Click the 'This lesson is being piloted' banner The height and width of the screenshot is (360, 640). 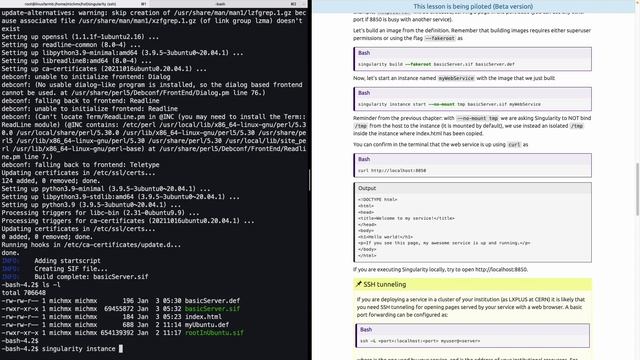tap(473, 7)
